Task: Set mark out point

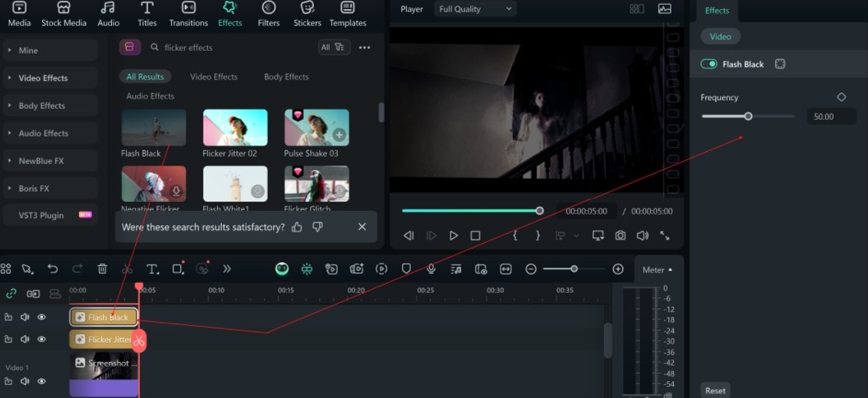Action: click(x=537, y=235)
